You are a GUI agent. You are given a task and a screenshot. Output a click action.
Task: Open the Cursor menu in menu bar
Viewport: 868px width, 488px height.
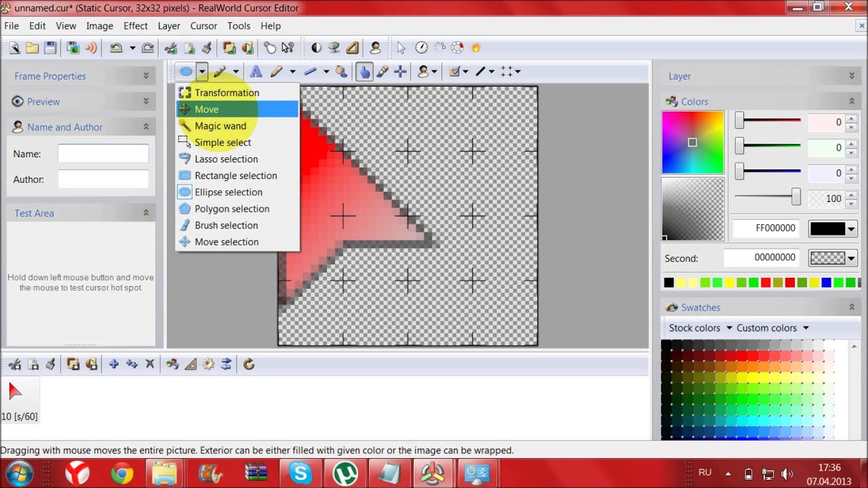pos(203,26)
